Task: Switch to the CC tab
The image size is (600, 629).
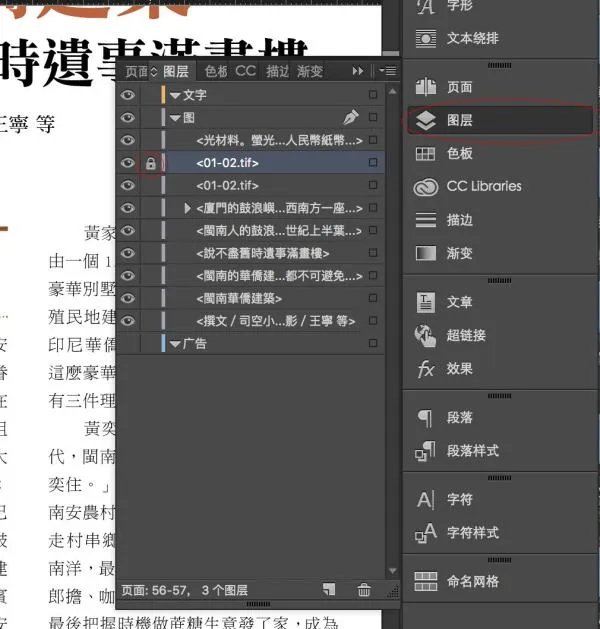Action: [245, 71]
